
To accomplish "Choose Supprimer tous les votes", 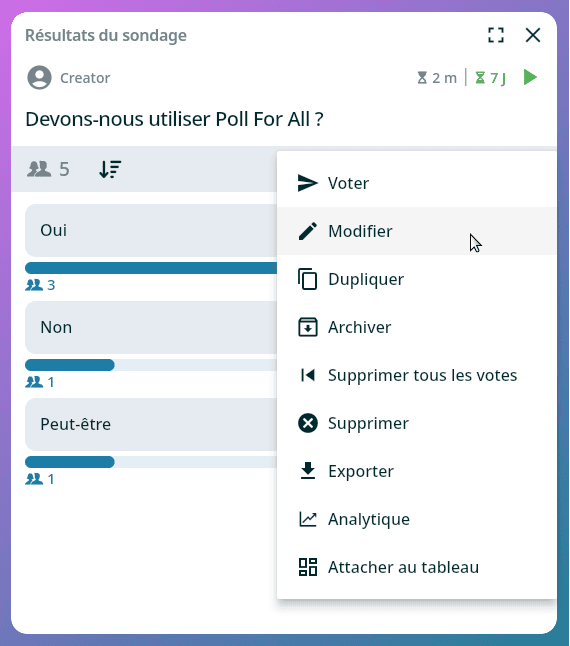I will point(417,375).
